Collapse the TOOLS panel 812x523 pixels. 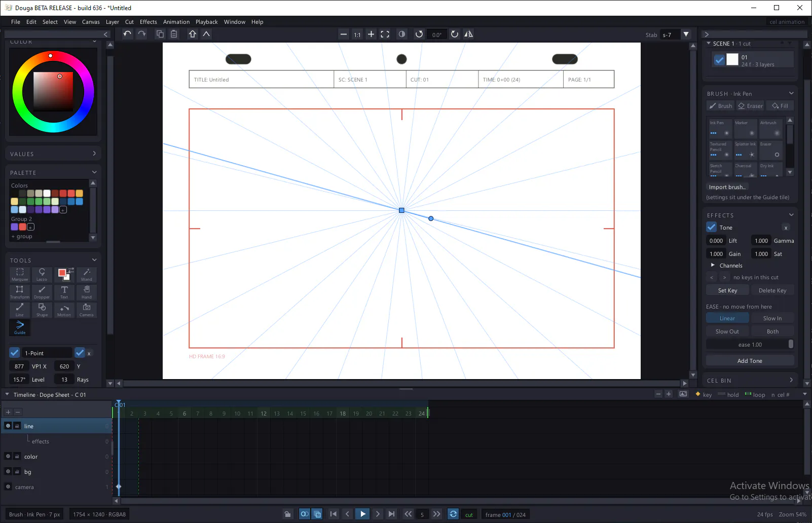(x=94, y=260)
